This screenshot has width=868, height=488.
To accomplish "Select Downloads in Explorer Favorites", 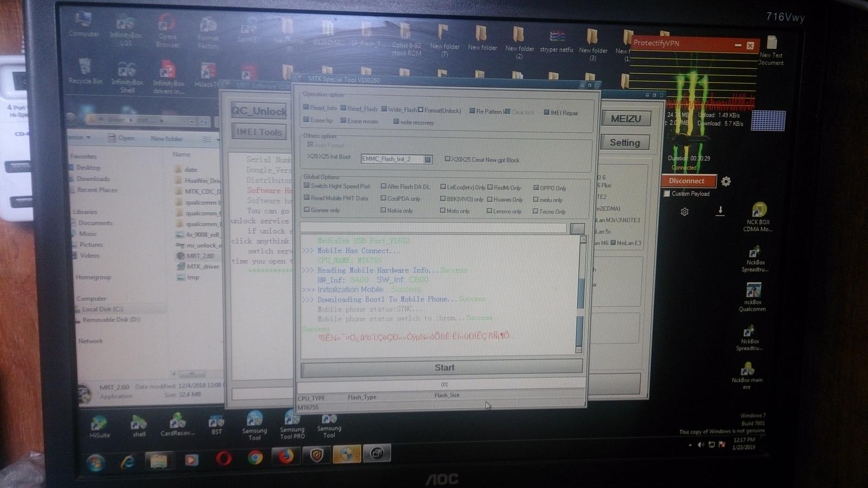I will click(93, 178).
